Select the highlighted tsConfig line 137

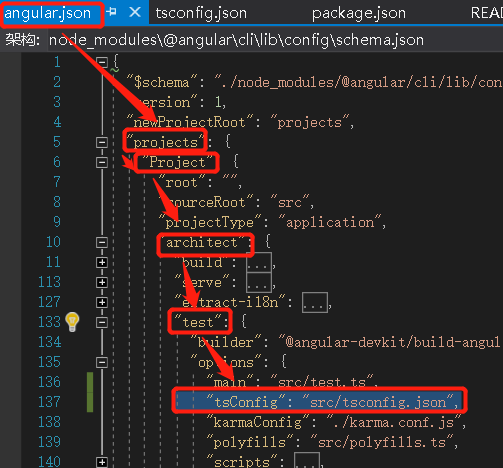pyautogui.click(x=318, y=402)
